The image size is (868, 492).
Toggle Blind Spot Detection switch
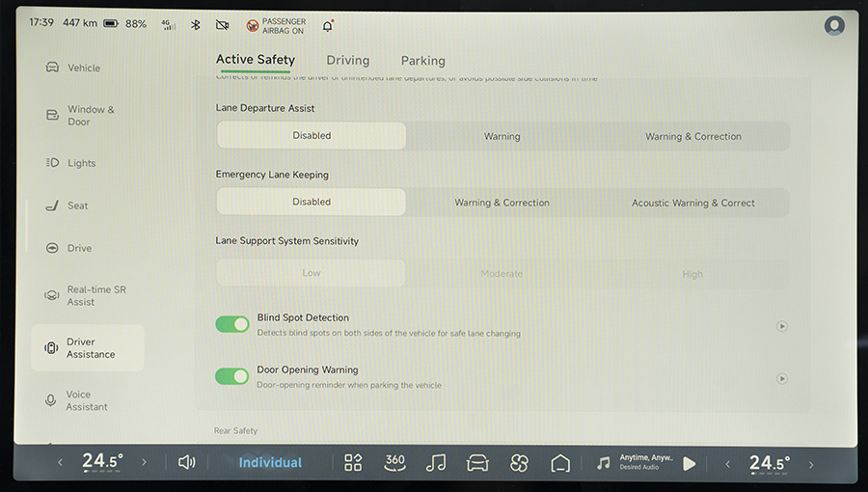point(232,324)
